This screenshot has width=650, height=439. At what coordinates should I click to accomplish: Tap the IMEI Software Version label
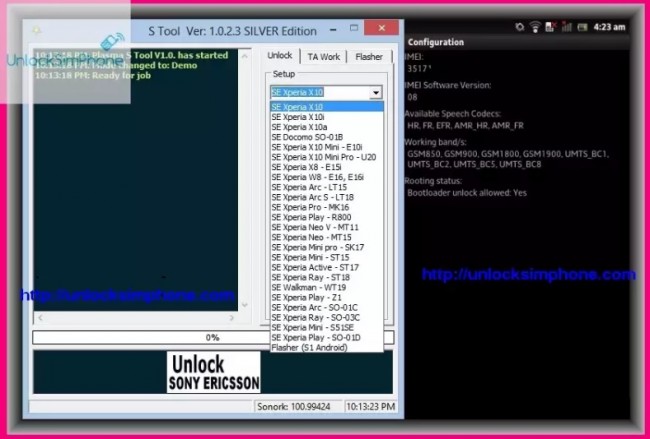pos(448,85)
